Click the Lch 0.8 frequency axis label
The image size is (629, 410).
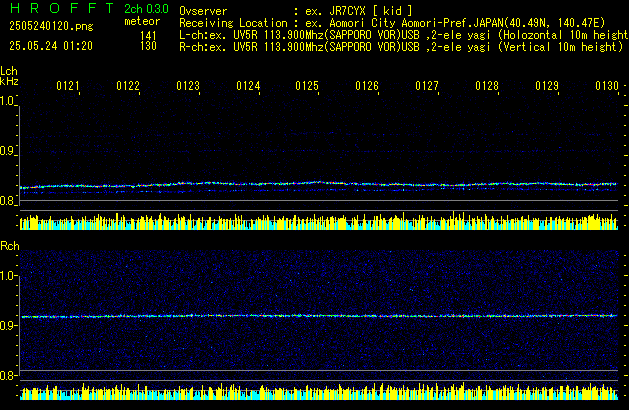[8, 201]
